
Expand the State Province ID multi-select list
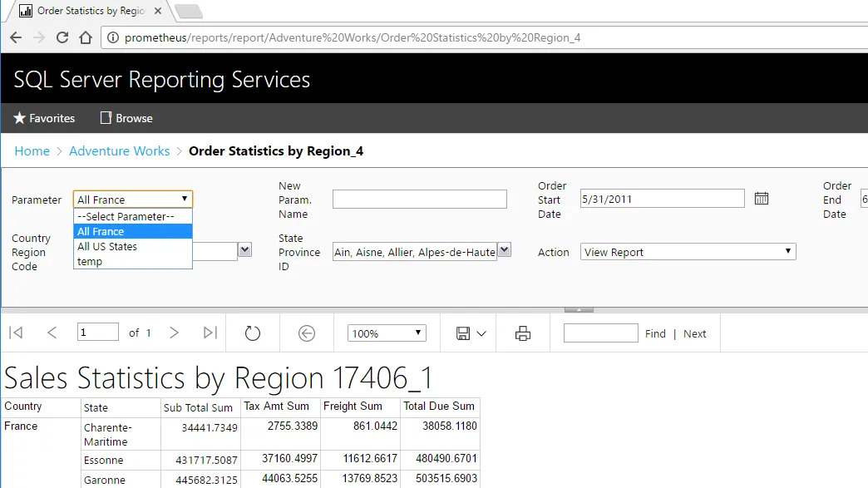coord(504,250)
